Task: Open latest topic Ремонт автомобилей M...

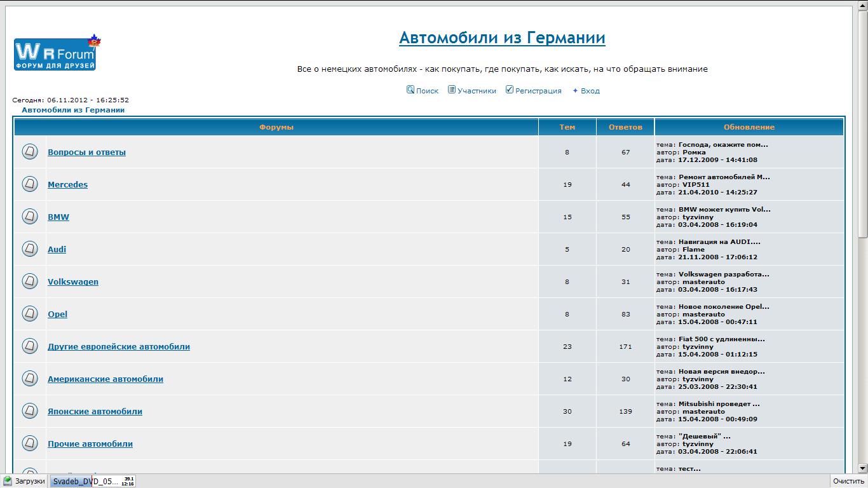Action: pyautogui.click(x=724, y=177)
